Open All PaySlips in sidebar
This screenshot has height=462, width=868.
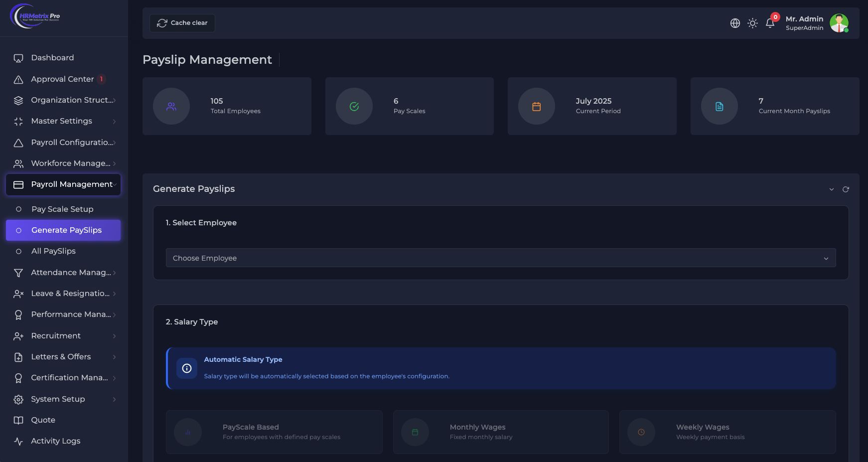pos(53,251)
